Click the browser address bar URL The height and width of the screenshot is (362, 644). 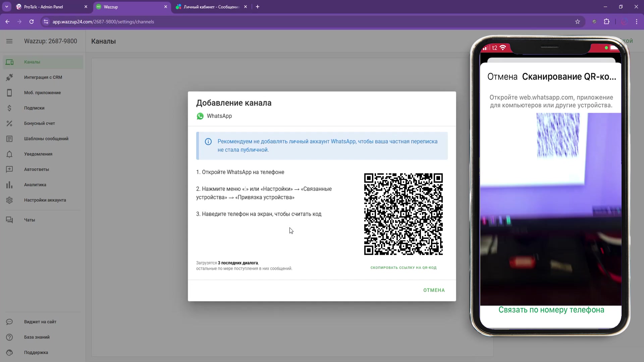(x=103, y=22)
